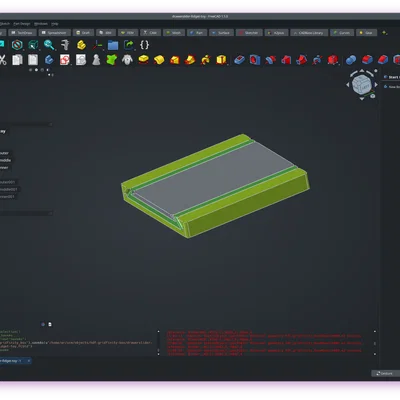This screenshot has width=400, height=400.
Task: Click the CADBase Library workbench button
Action: point(308,33)
